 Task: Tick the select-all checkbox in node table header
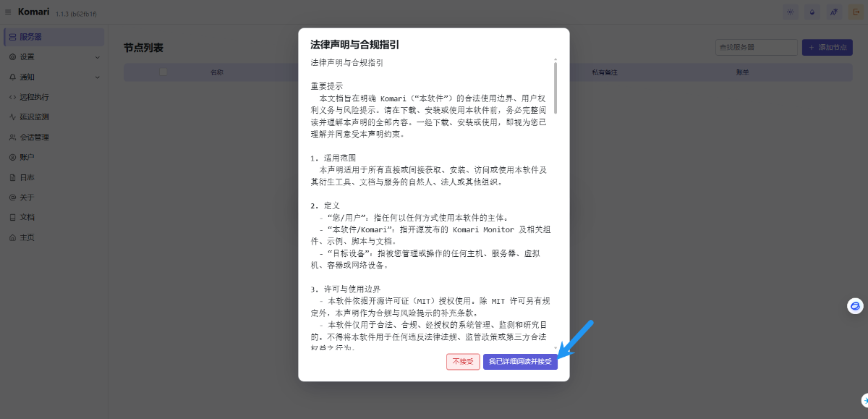163,72
